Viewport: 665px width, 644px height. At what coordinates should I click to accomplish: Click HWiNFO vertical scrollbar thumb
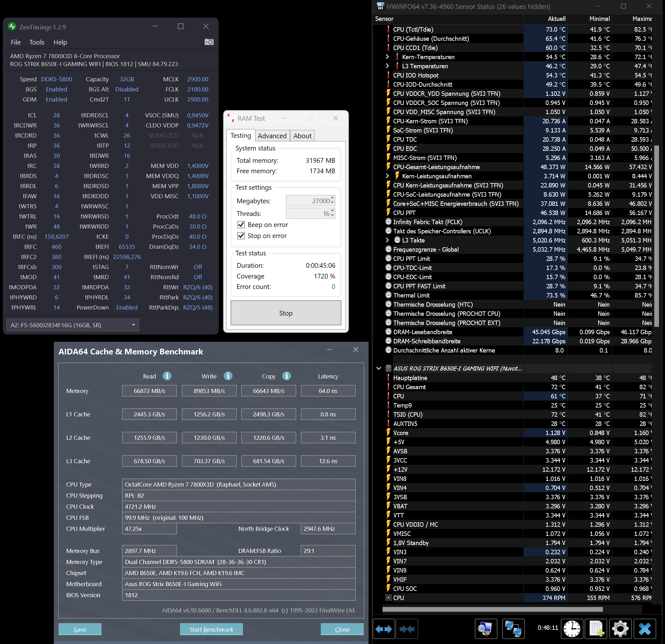pos(656,236)
